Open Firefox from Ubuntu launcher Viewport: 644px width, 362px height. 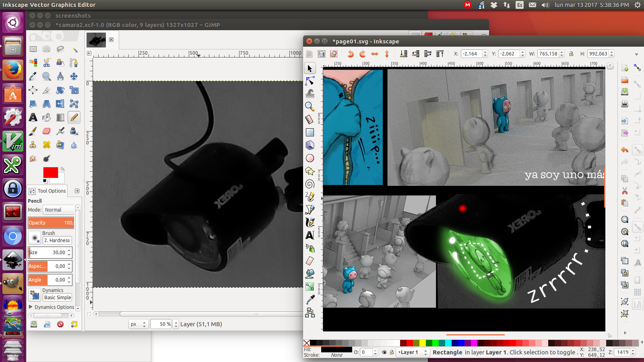[13, 71]
